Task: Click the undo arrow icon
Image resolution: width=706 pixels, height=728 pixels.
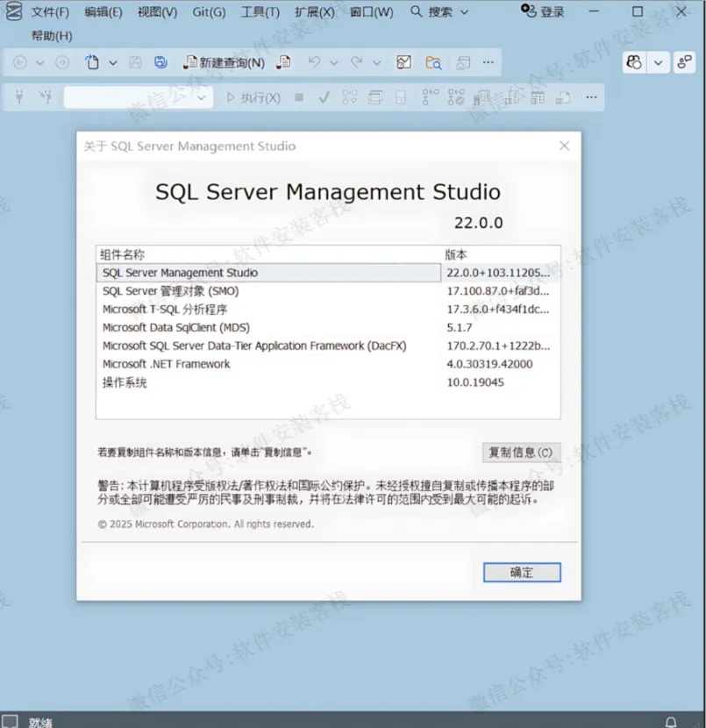Action: (x=314, y=62)
